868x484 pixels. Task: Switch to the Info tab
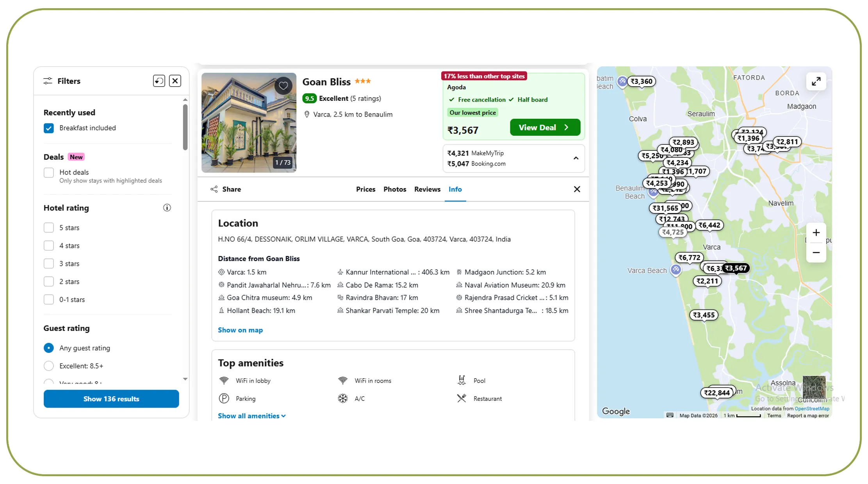pyautogui.click(x=455, y=189)
